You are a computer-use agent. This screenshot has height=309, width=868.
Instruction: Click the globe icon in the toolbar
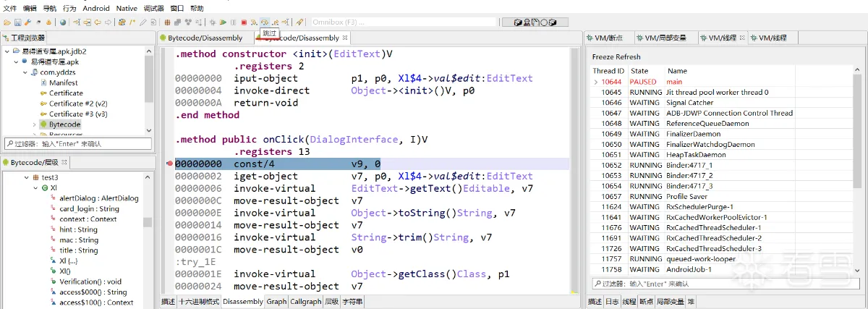click(63, 22)
